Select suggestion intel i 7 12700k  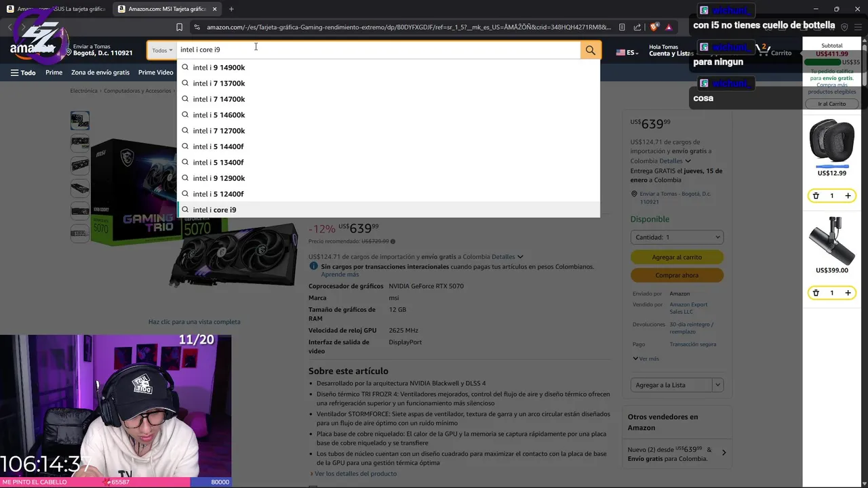pyautogui.click(x=389, y=131)
